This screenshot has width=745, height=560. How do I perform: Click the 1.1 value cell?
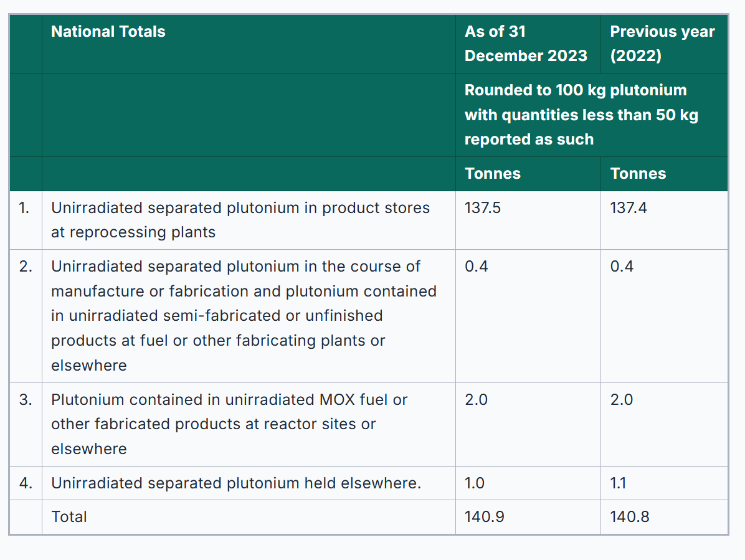(619, 483)
